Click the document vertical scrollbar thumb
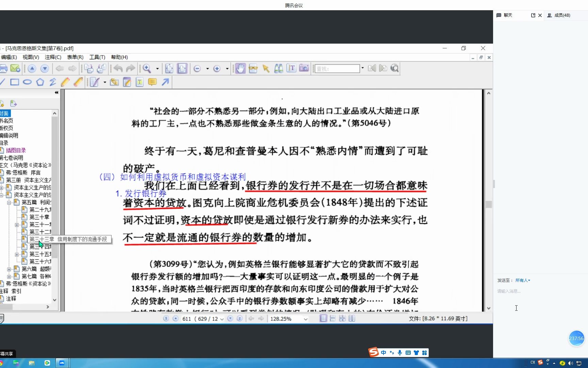 point(489,204)
